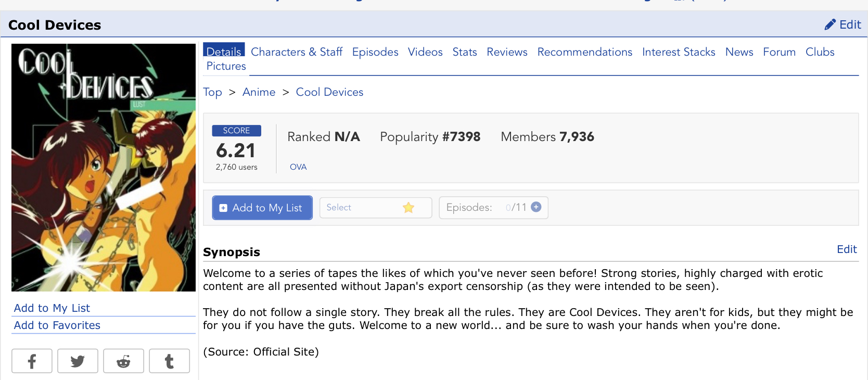Viewport: 868px width, 380px height.
Task: Share on Reddit icon button
Action: 123,361
